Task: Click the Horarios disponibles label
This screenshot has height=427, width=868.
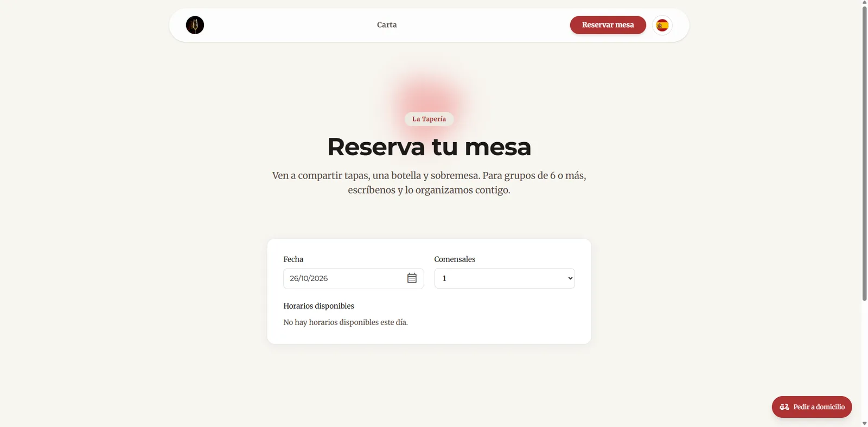Action: click(318, 306)
